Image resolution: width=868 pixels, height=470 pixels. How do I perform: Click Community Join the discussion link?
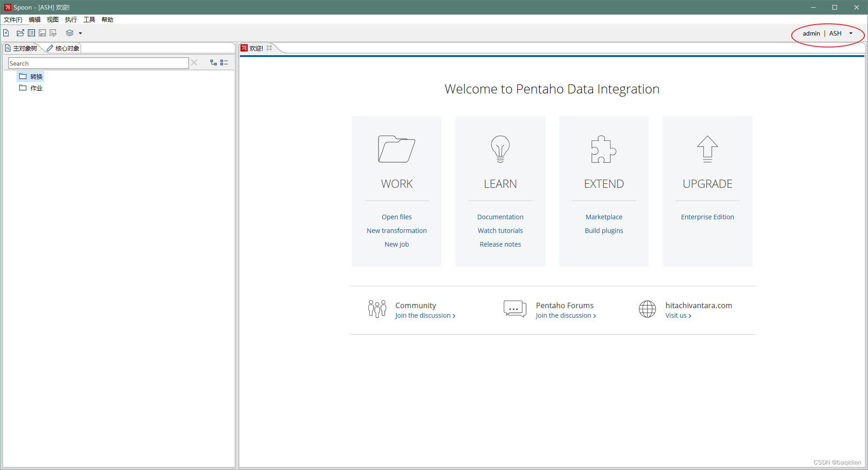[x=425, y=315]
